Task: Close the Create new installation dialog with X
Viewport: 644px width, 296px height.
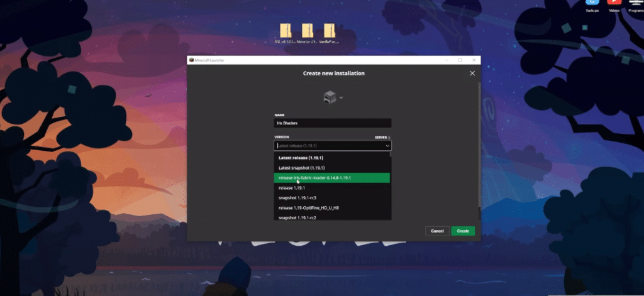Action: (472, 73)
